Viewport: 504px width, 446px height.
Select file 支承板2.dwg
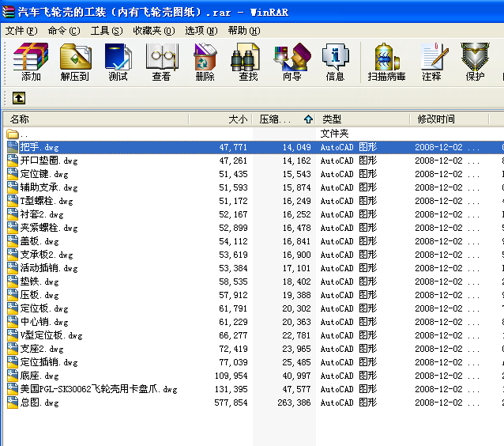click(x=47, y=255)
